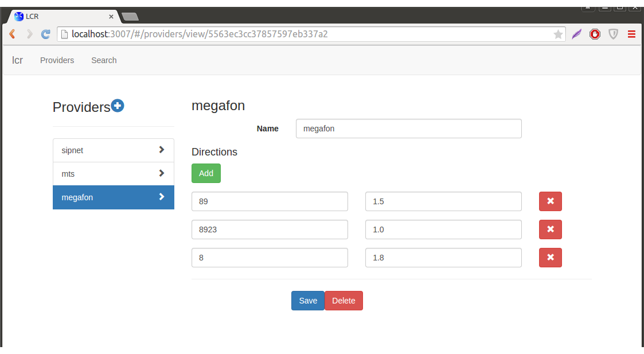Click the rate field containing 1.5
Screen dimensions: 644x354
tap(443, 201)
